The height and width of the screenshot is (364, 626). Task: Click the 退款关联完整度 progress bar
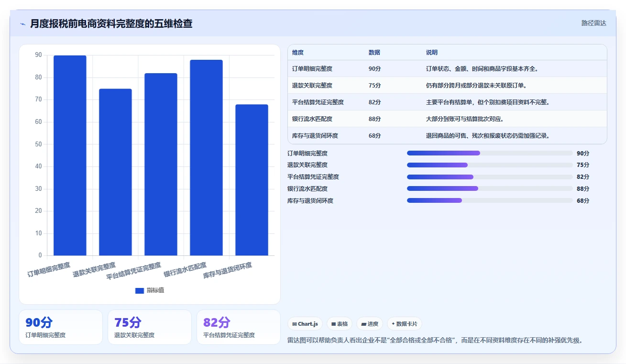coord(490,165)
